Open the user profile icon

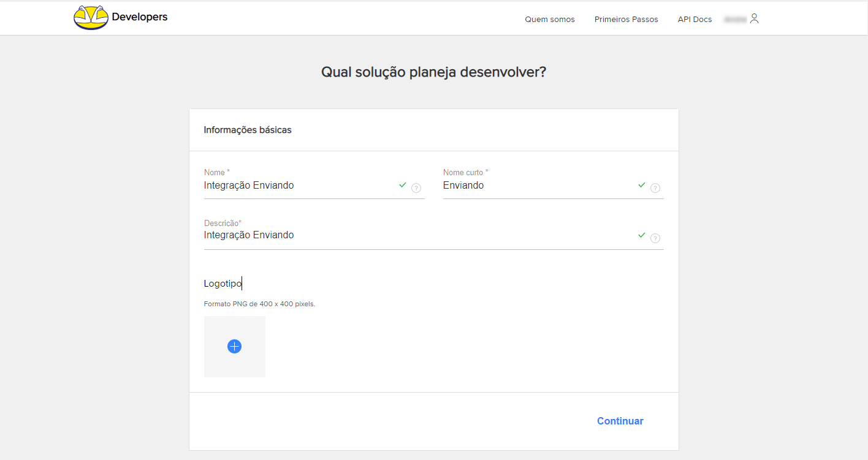click(x=754, y=18)
